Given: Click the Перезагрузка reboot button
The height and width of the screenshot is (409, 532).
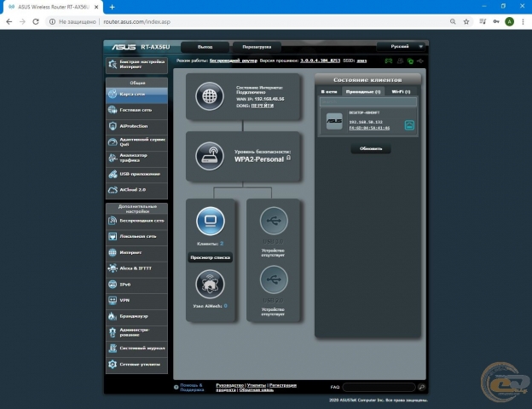Looking at the screenshot, I should point(257,47).
